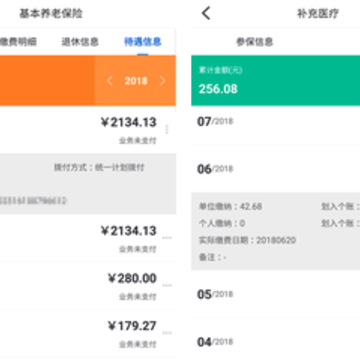Switch to the 缴费明细 tab
Image resolution: width=360 pixels, height=360 pixels.
(18, 42)
